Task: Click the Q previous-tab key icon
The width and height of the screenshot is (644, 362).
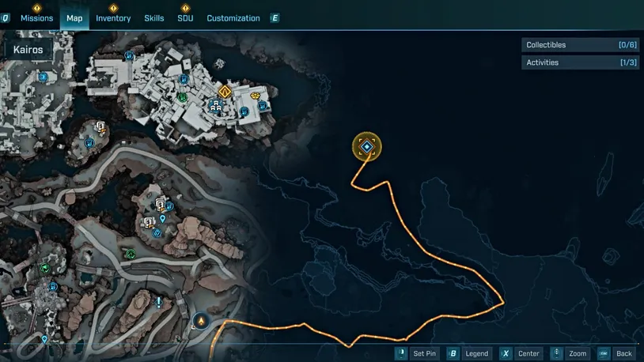Action: 5,18
